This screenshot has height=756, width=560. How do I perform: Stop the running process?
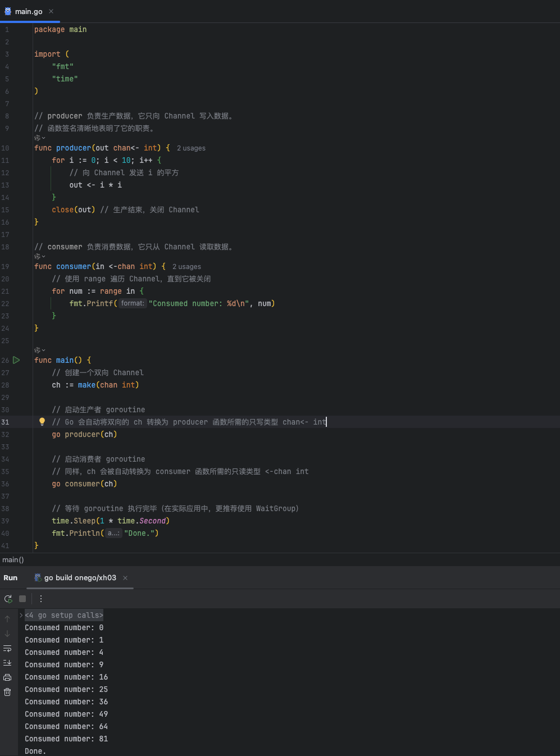click(x=22, y=599)
